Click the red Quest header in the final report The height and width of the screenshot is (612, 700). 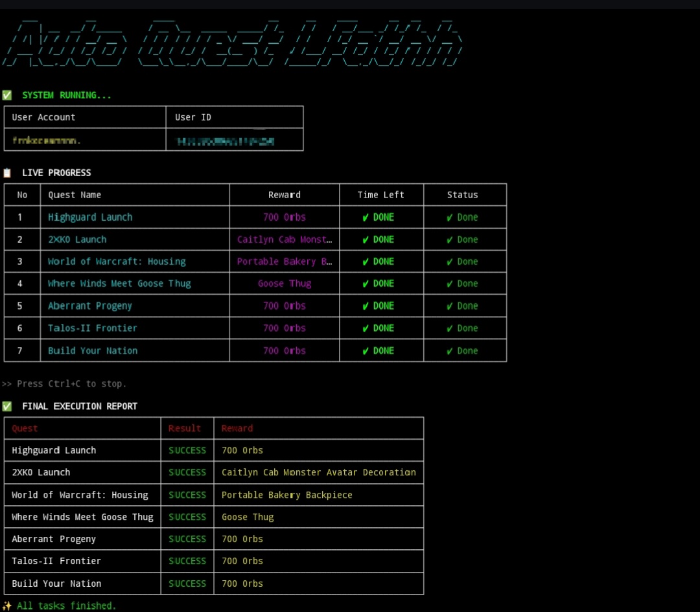tap(25, 428)
